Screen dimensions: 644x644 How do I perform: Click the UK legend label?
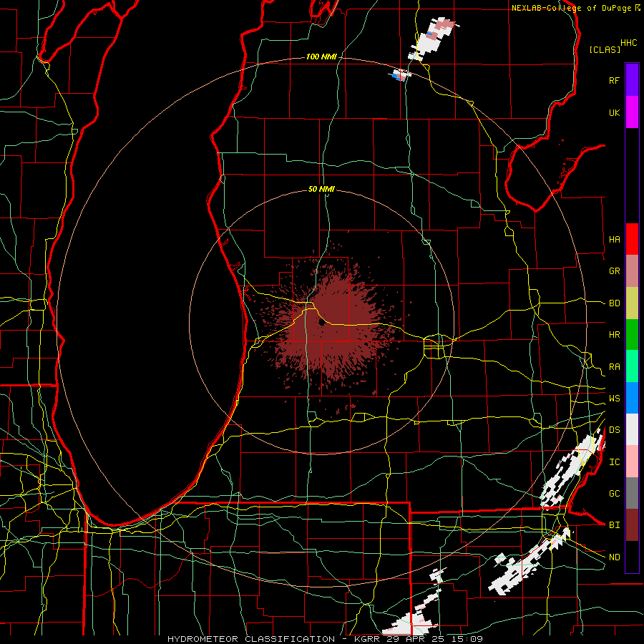[x=615, y=113]
